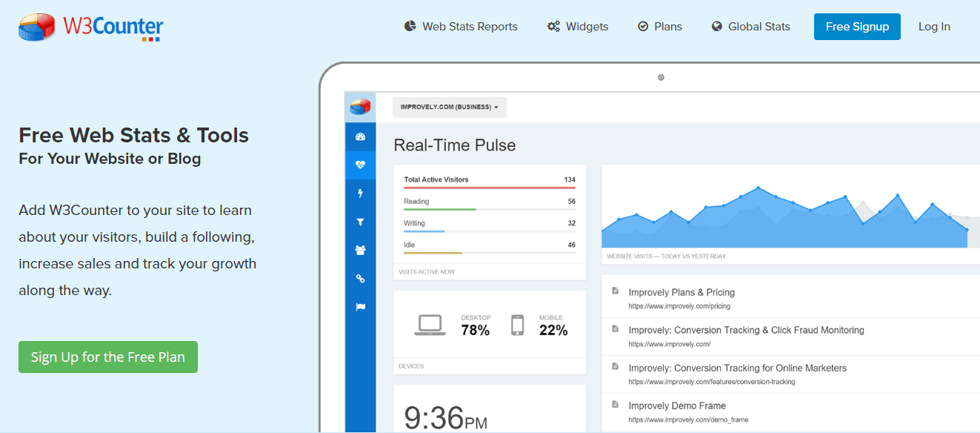Click the Free Signup button

pos(857,27)
